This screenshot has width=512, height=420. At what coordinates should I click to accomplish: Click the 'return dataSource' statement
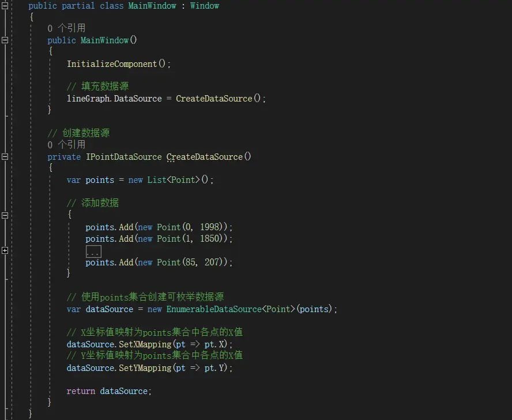tap(108, 391)
